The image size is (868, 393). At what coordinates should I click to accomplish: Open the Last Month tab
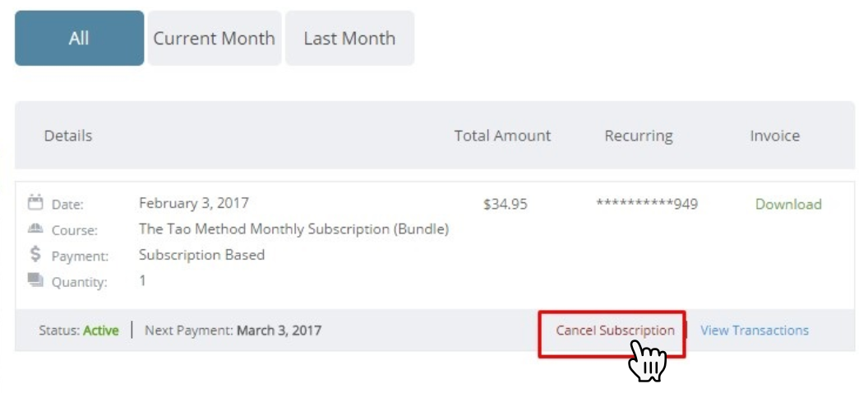[349, 38]
